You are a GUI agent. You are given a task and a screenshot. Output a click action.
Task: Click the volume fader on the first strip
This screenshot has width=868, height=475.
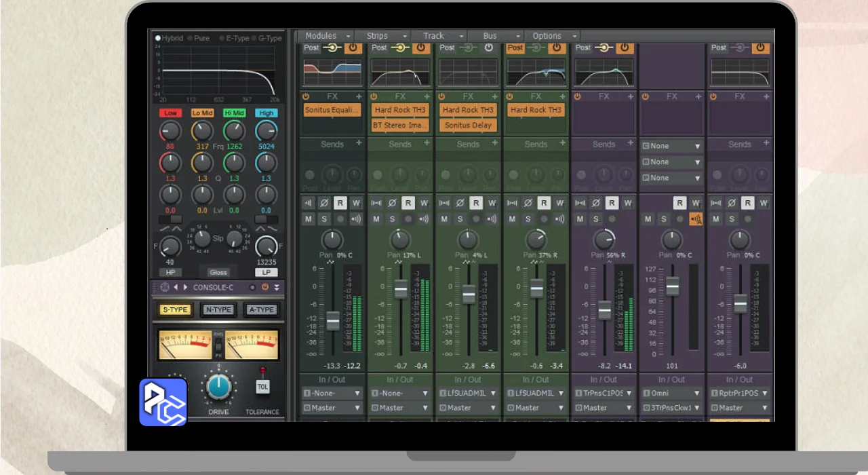[x=332, y=320]
